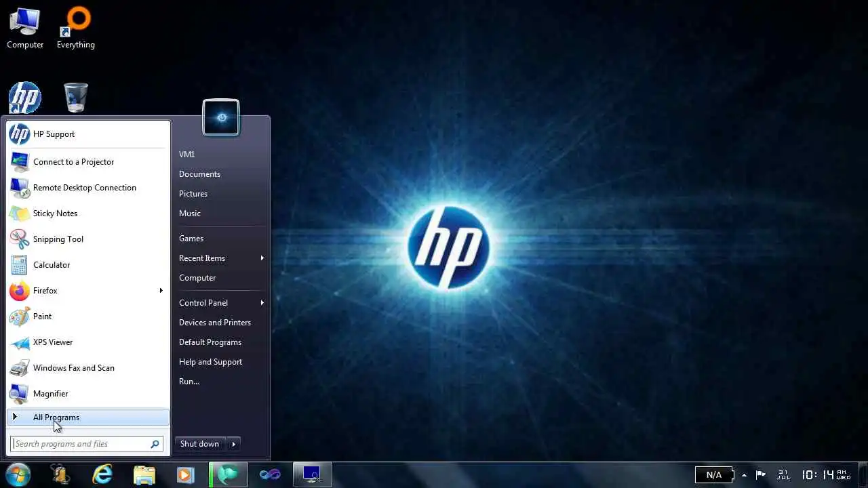This screenshot has height=488, width=868.
Task: Launch Windows Media Player from the taskbar
Action: (x=185, y=475)
